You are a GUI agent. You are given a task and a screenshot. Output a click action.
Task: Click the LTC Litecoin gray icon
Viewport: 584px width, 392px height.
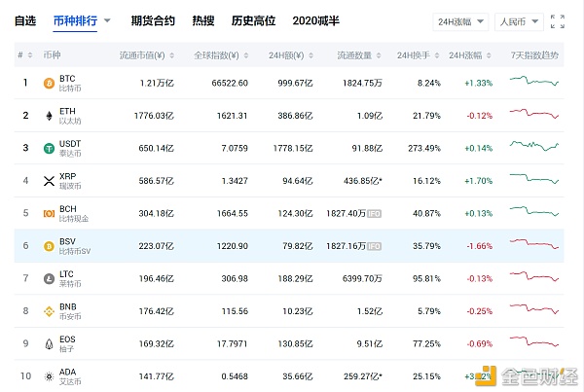click(50, 278)
